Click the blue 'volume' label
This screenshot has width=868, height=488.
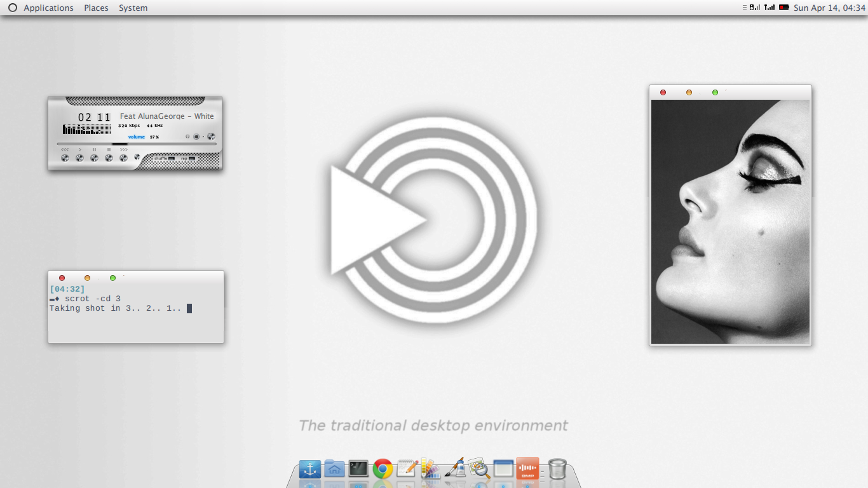coord(137,137)
